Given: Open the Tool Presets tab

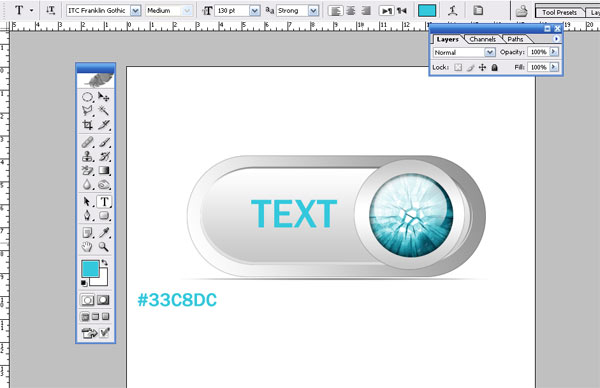Looking at the screenshot, I should pos(559,12).
